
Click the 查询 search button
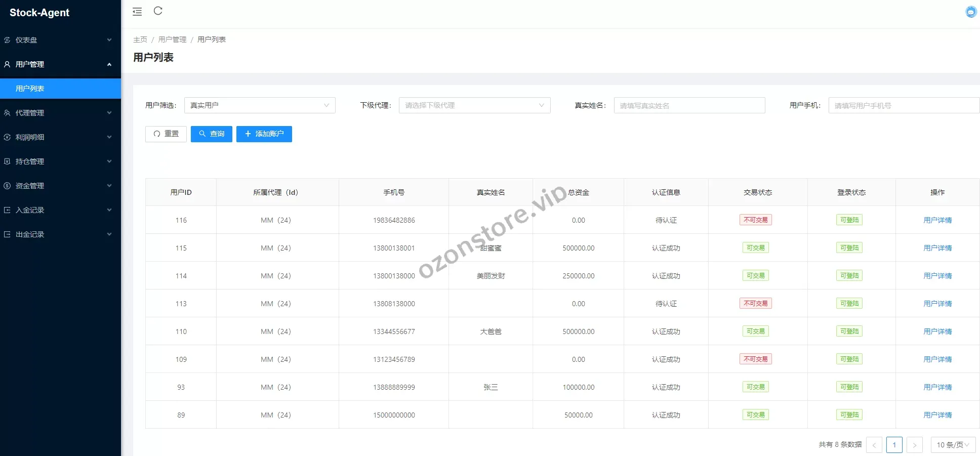tap(211, 134)
